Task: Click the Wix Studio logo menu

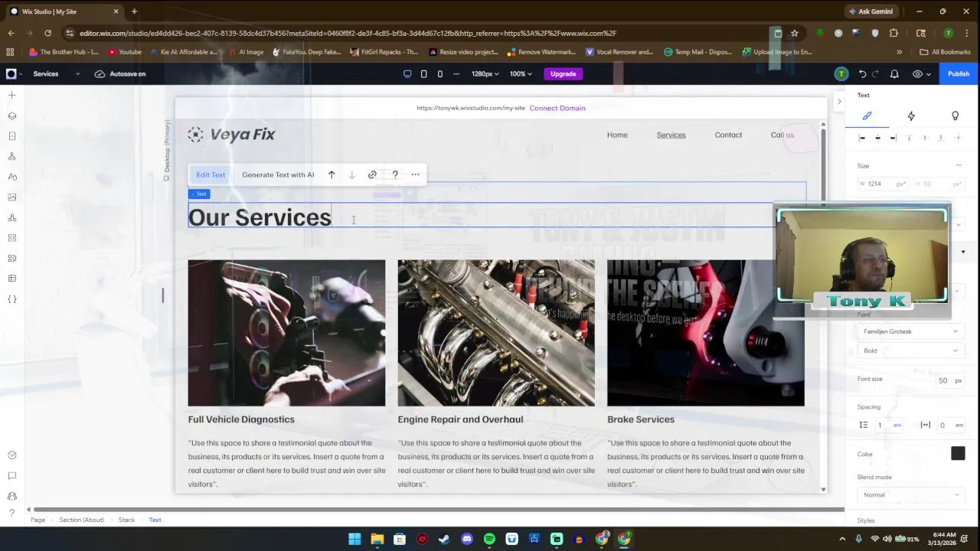Action: 11,73
